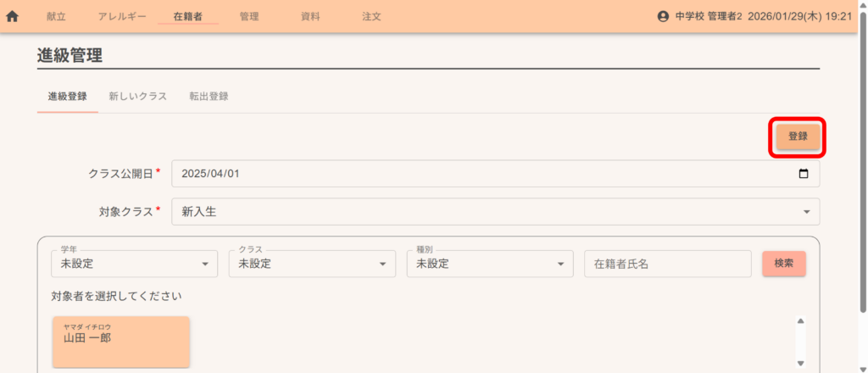Screen dimensions: 868x373
Task: Switch to the 転出登録 tab
Action: pyautogui.click(x=209, y=97)
